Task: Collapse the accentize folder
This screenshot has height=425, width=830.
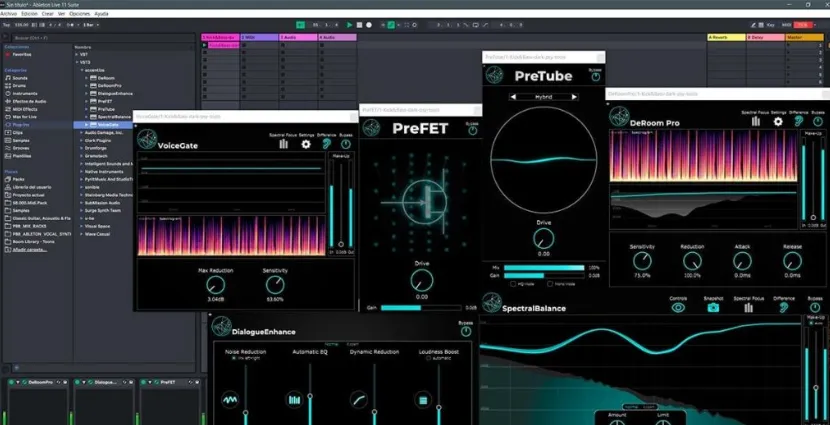Action: click(82, 70)
